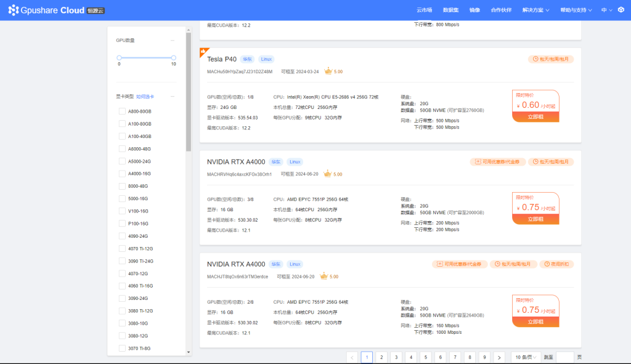Collapse the 显卡类型 filter section
The image size is (631, 364).
point(173,97)
